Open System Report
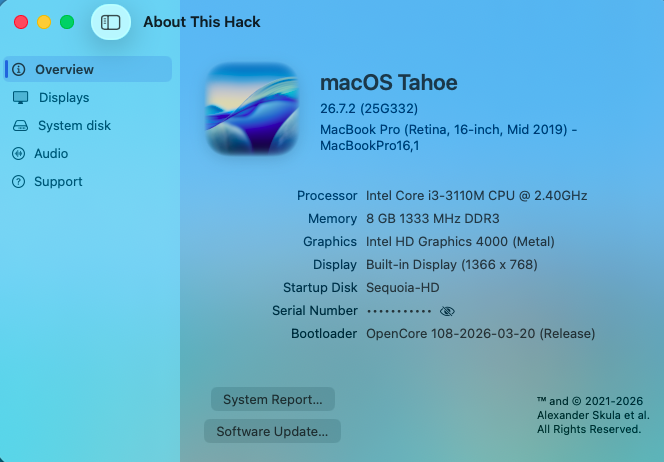 tap(273, 399)
